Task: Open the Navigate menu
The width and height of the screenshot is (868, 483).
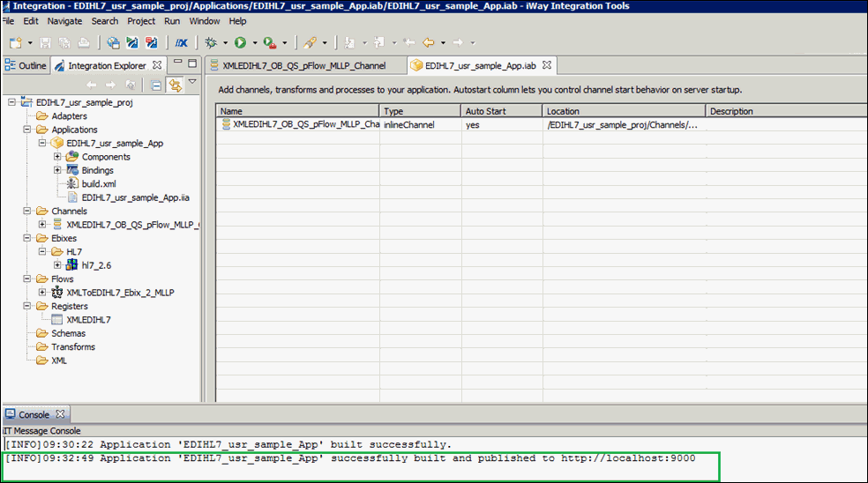Action: [64, 21]
